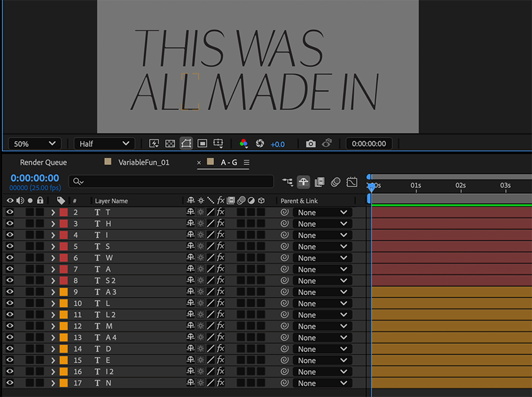Click the pick whip for layer H
532x397 pixels.
(284, 224)
